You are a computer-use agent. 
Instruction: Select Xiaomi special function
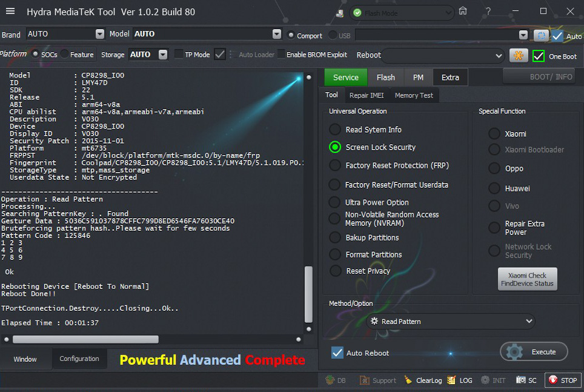coord(494,134)
